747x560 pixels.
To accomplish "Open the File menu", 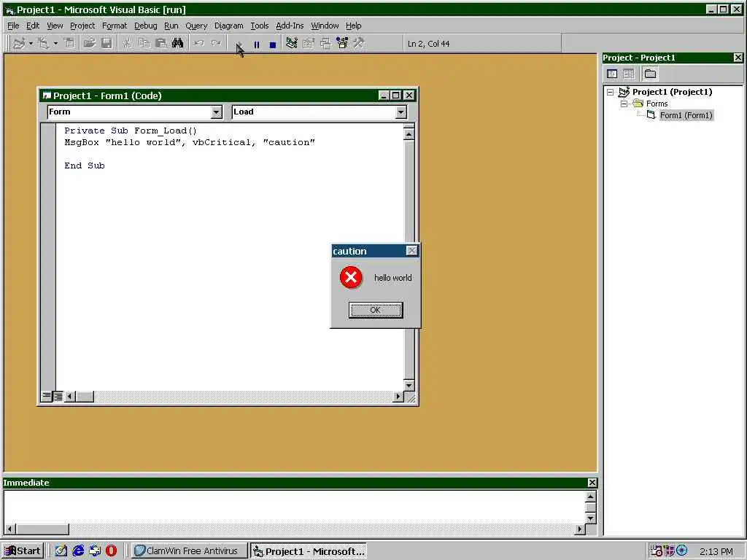I will [x=13, y=26].
